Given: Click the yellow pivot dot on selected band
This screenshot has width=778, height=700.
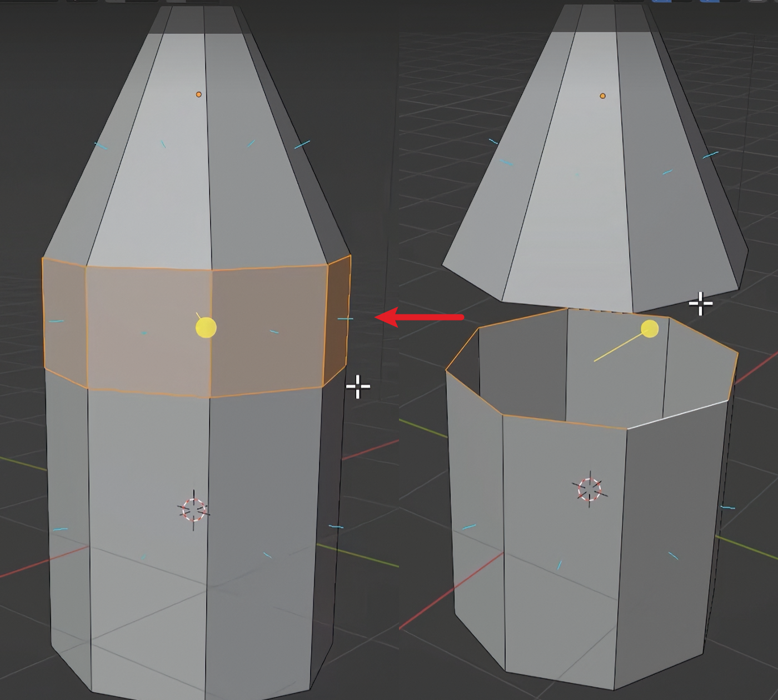Looking at the screenshot, I should tap(206, 328).
